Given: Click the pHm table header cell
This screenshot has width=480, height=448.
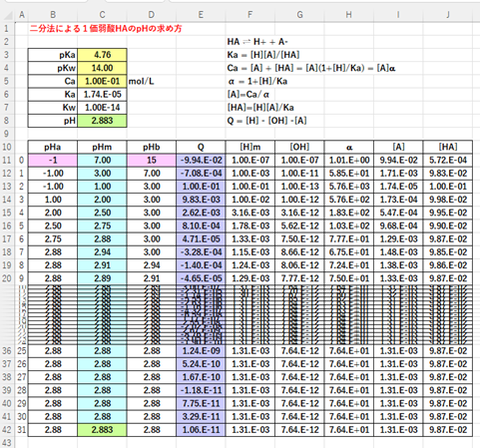Looking at the screenshot, I should point(102,147).
